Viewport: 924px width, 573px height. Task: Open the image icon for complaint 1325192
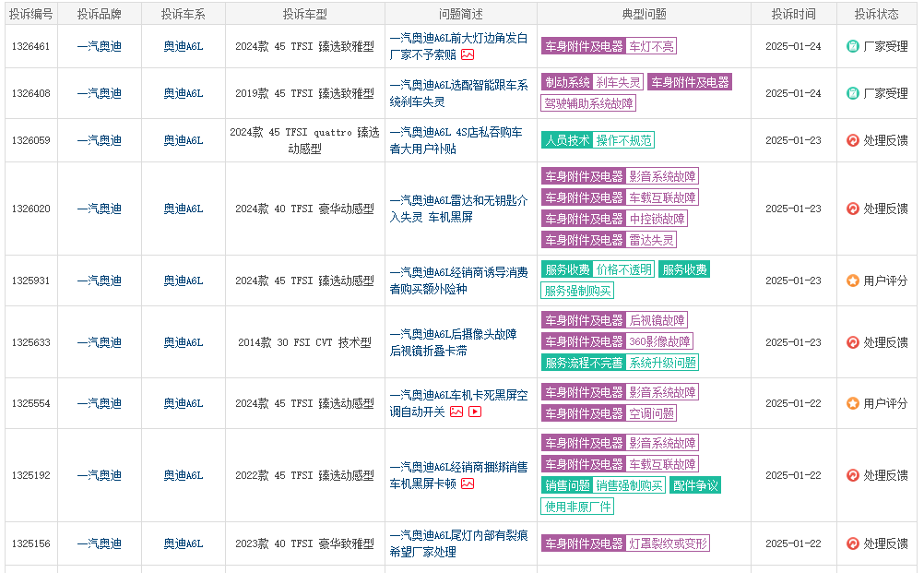468,483
